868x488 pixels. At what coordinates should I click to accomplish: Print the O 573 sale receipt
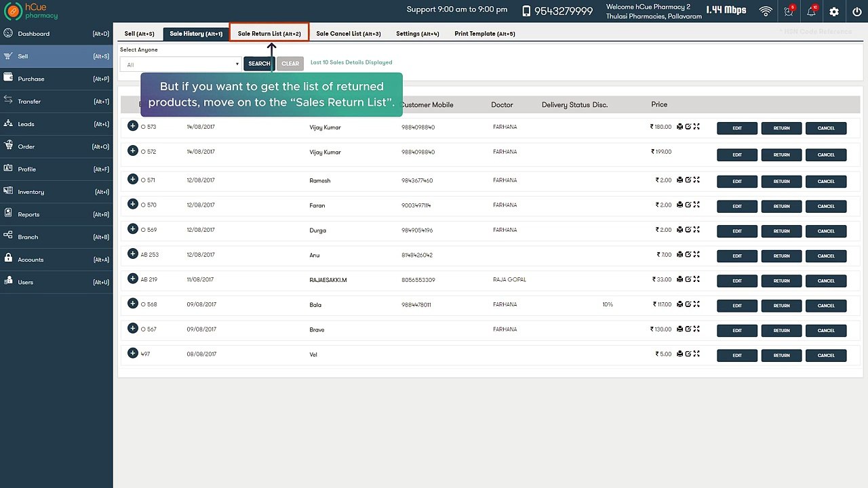point(679,126)
